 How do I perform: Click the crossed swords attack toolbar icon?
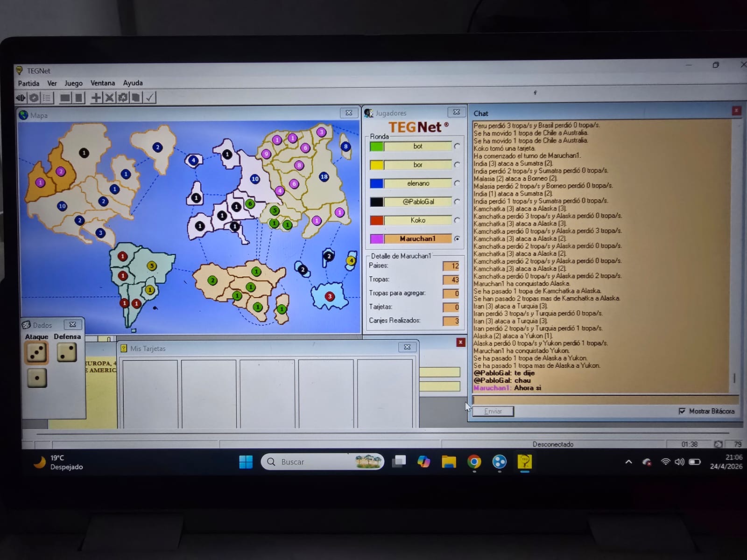(109, 98)
